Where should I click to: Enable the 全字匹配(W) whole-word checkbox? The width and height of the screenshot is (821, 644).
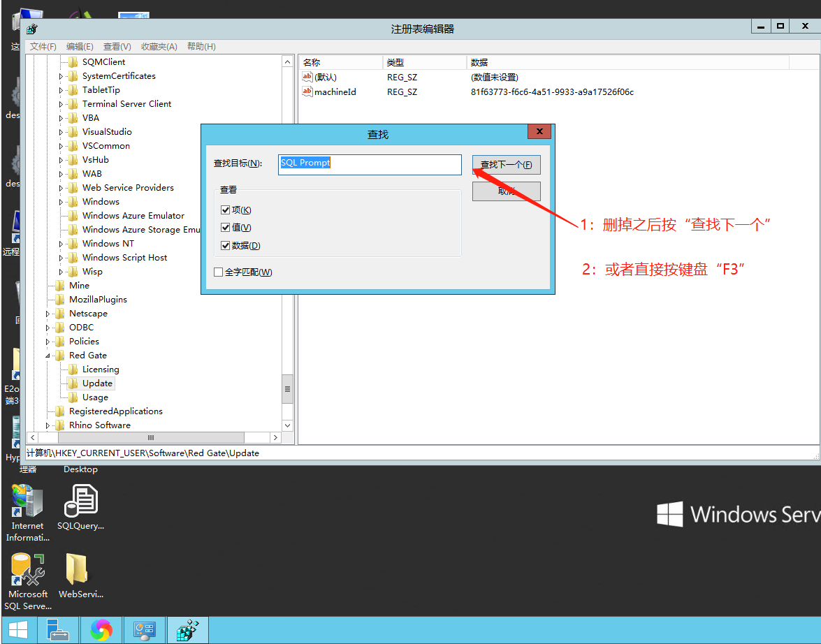pos(218,272)
